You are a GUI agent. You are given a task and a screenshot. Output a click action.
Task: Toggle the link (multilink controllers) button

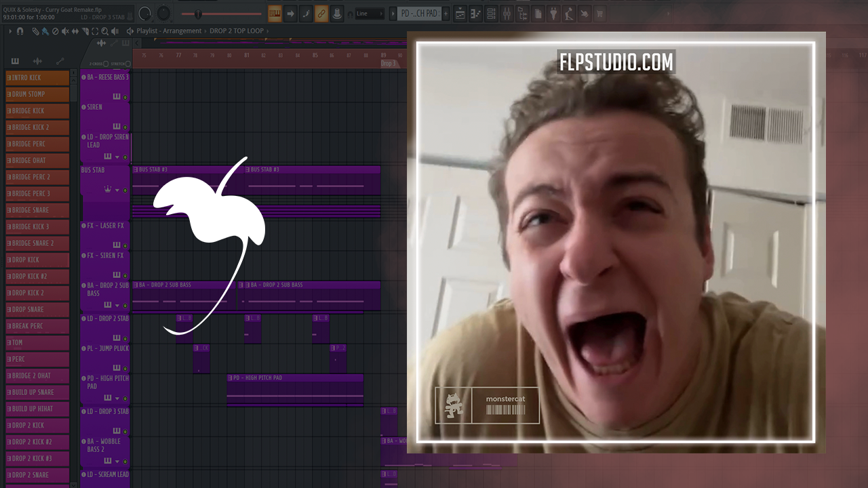pyautogui.click(x=321, y=14)
